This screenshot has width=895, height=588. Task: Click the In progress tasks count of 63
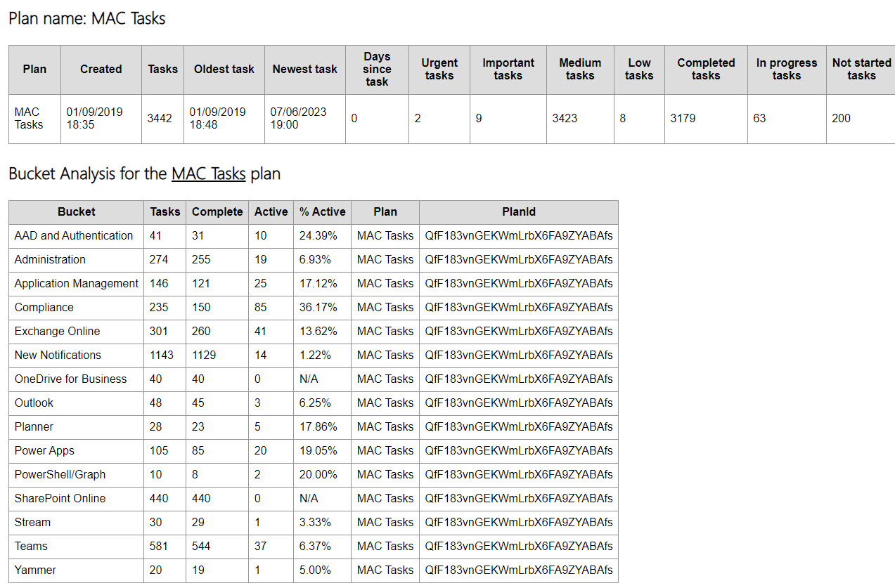[x=758, y=118]
